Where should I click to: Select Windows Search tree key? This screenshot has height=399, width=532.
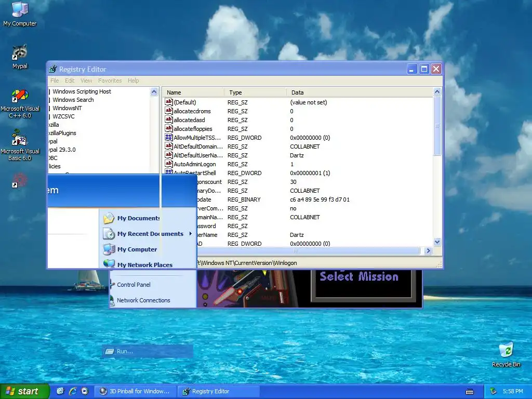coord(73,100)
